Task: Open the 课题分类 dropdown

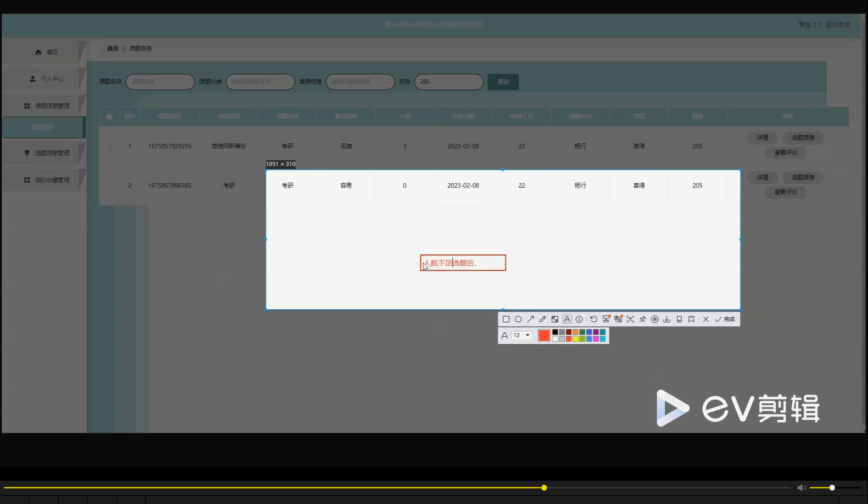Action: tap(261, 82)
